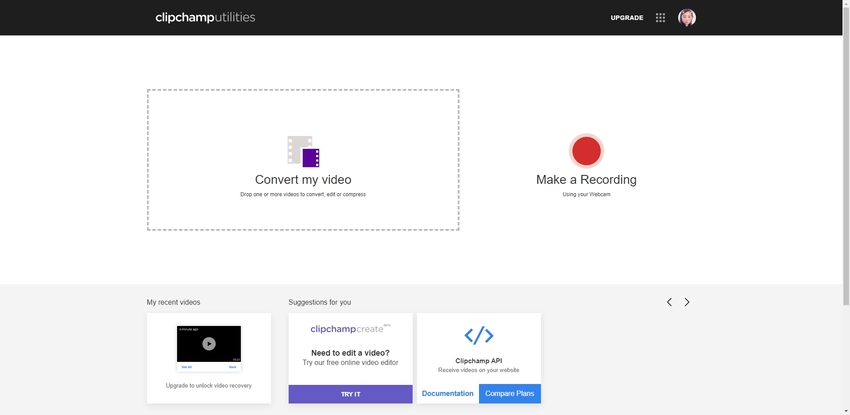Click UPGRADE in the header

coord(627,17)
